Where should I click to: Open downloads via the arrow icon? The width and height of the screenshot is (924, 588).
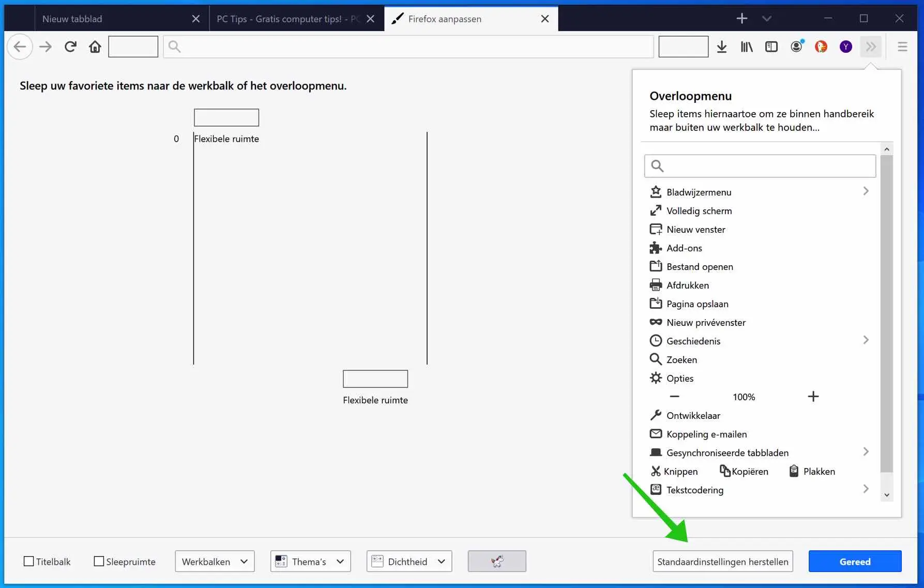722,47
